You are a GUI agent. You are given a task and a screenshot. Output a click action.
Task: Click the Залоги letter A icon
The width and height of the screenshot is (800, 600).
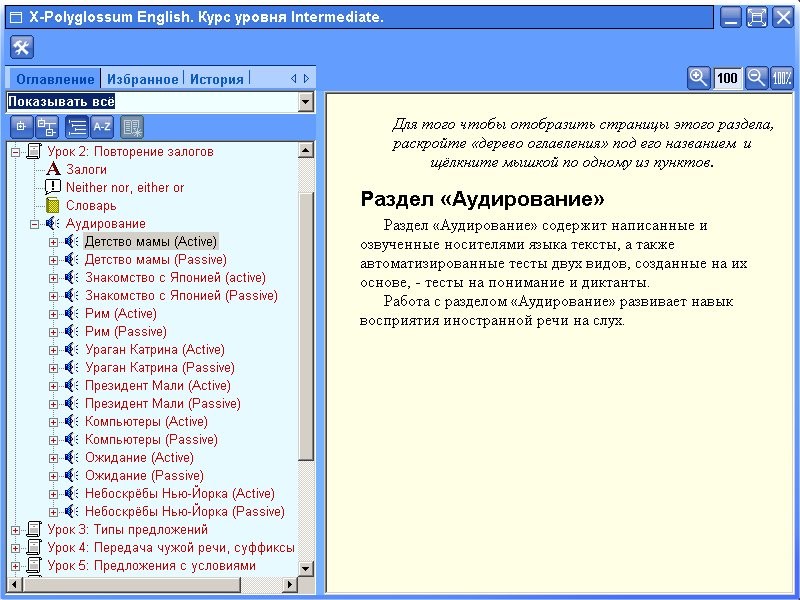pyautogui.click(x=53, y=169)
